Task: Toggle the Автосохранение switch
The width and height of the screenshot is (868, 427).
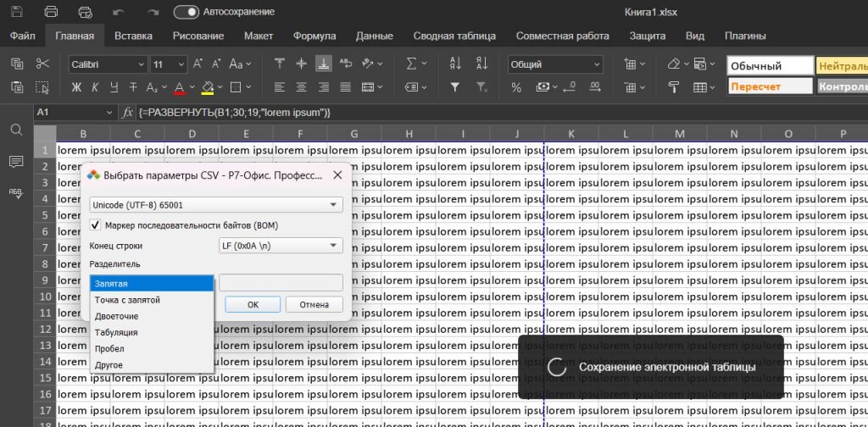Action: tap(186, 12)
